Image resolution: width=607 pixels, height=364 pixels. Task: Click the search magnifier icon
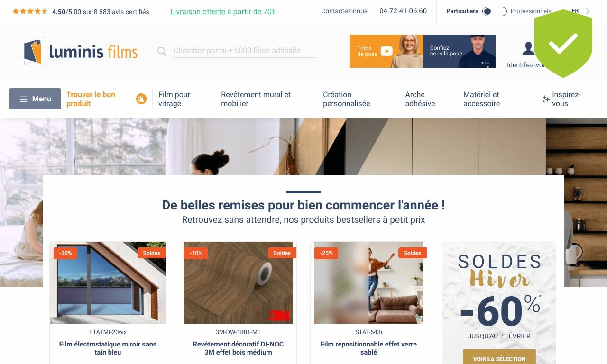click(162, 51)
